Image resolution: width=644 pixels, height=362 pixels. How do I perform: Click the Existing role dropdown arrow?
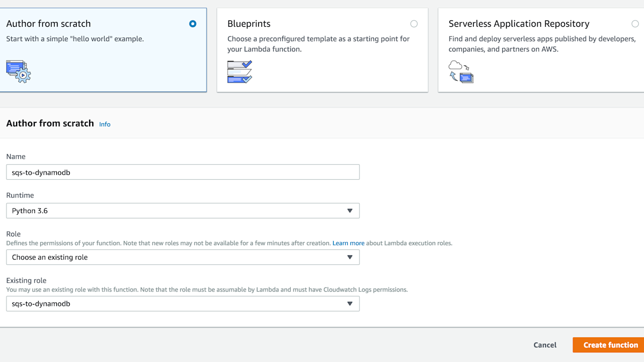click(x=349, y=304)
